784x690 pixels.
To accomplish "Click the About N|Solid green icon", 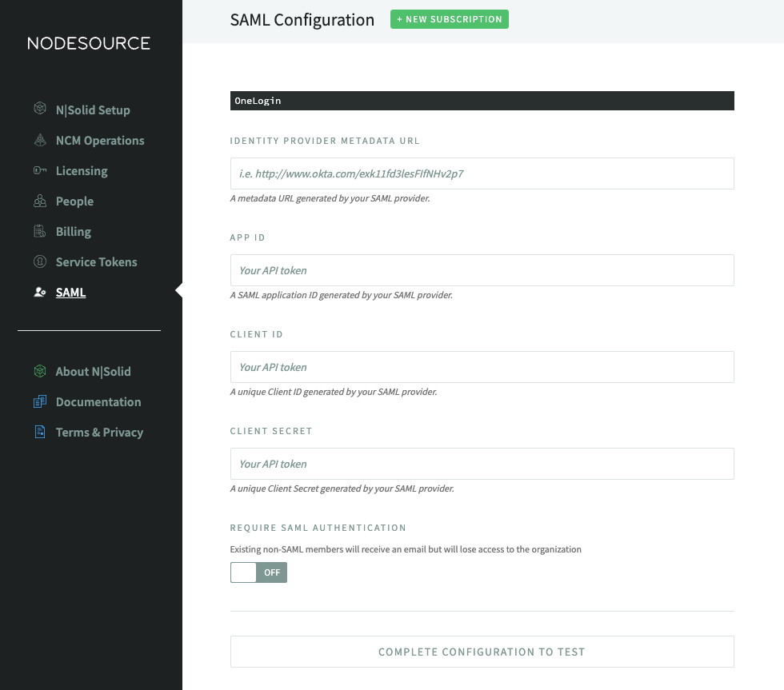I will (40, 371).
